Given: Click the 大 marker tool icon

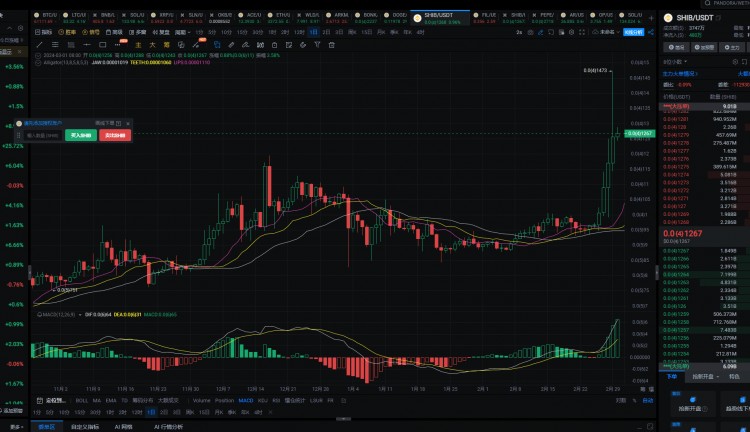Looking at the screenshot, I should coord(153,45).
